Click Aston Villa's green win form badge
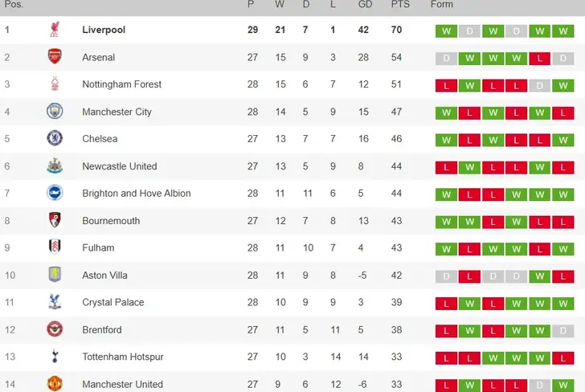 539,276
